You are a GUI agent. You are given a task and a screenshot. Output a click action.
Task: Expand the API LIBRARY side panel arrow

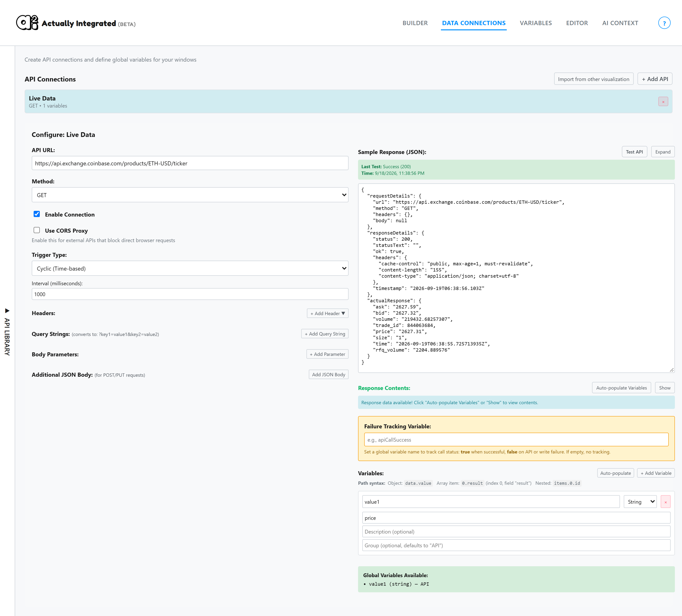click(x=7, y=311)
